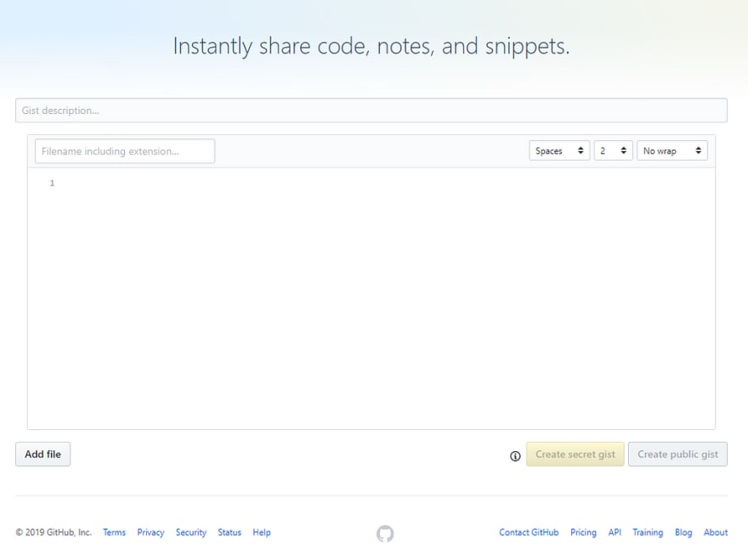Click the Add file button
748x560 pixels.
point(43,454)
